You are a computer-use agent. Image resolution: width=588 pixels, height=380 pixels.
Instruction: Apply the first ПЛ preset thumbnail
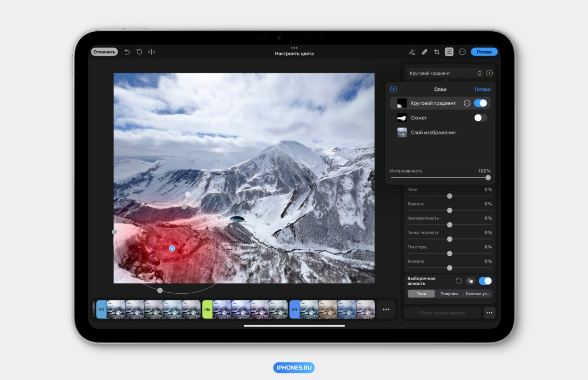pos(116,309)
